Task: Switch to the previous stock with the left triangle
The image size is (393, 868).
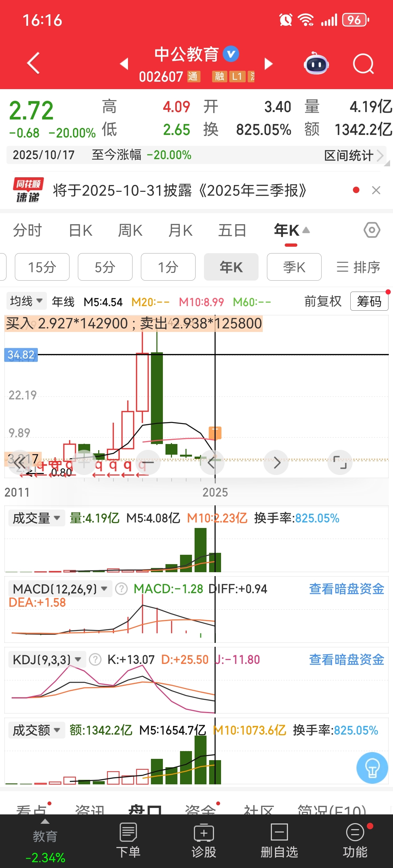Action: 124,63
